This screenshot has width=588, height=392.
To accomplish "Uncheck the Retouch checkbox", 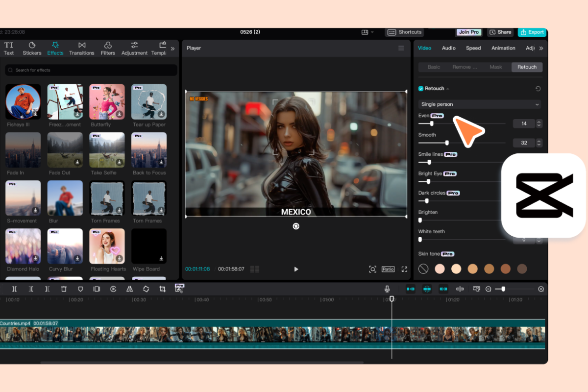I will click(421, 89).
